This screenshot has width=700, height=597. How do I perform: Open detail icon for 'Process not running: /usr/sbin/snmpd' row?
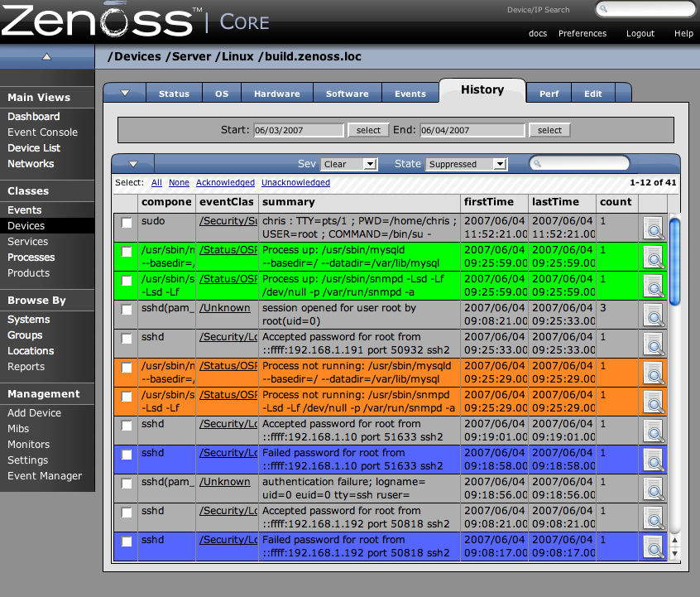pos(654,402)
